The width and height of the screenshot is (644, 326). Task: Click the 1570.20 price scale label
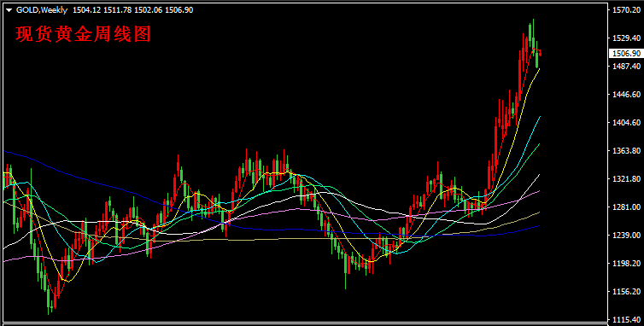[627, 10]
